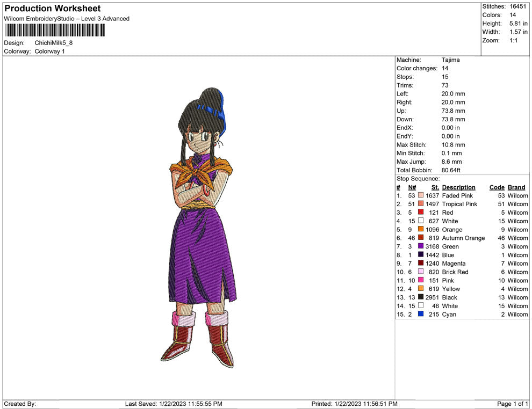Click the dark swatch labeled Blue

click(421, 254)
